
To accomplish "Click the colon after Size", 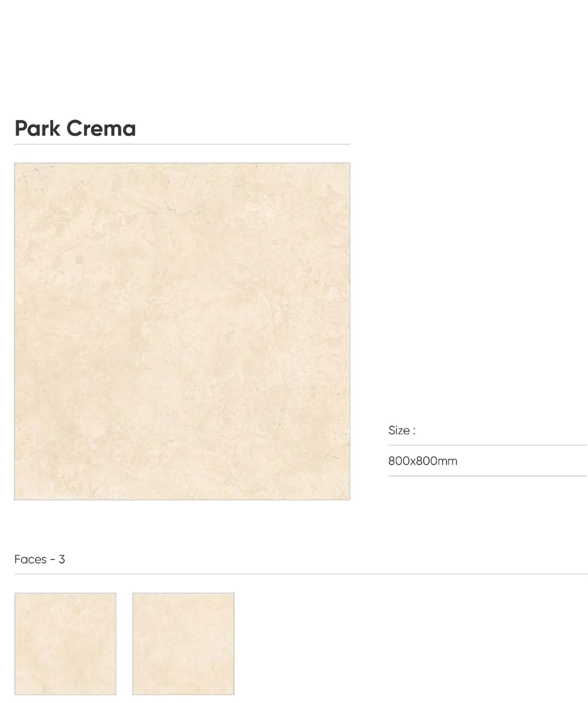I will (x=414, y=431).
